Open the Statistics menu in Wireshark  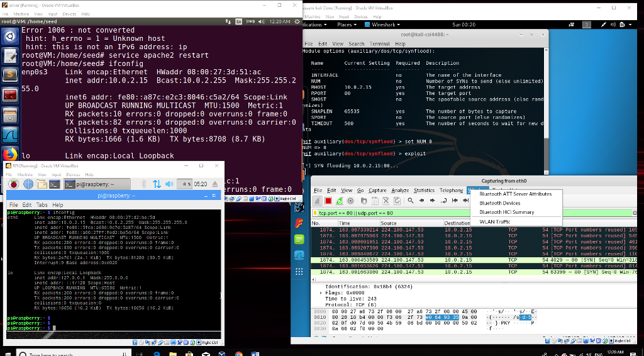(424, 191)
